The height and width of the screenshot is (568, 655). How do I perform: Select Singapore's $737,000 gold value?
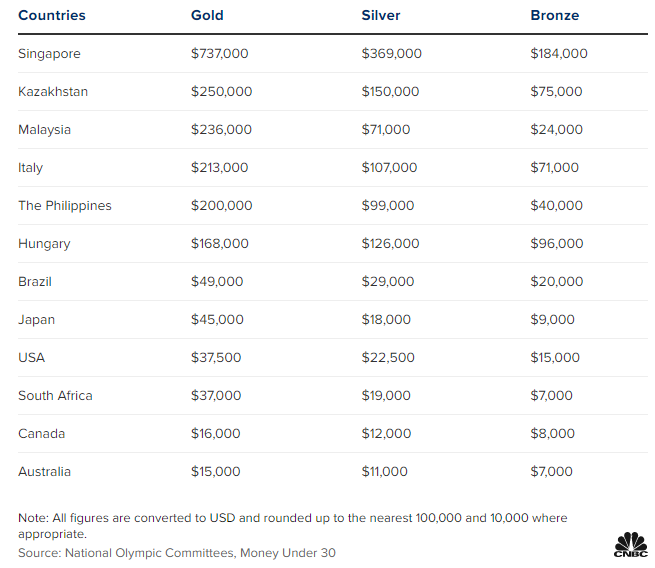coord(221,54)
